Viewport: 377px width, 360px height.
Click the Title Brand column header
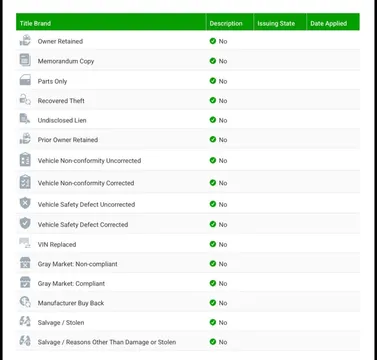(x=111, y=23)
